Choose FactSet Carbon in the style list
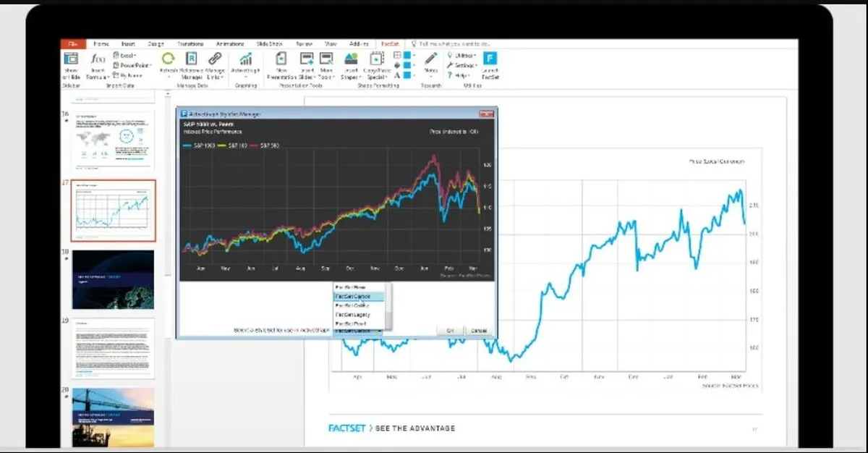Screen dimensions: 868x453 tap(359, 297)
